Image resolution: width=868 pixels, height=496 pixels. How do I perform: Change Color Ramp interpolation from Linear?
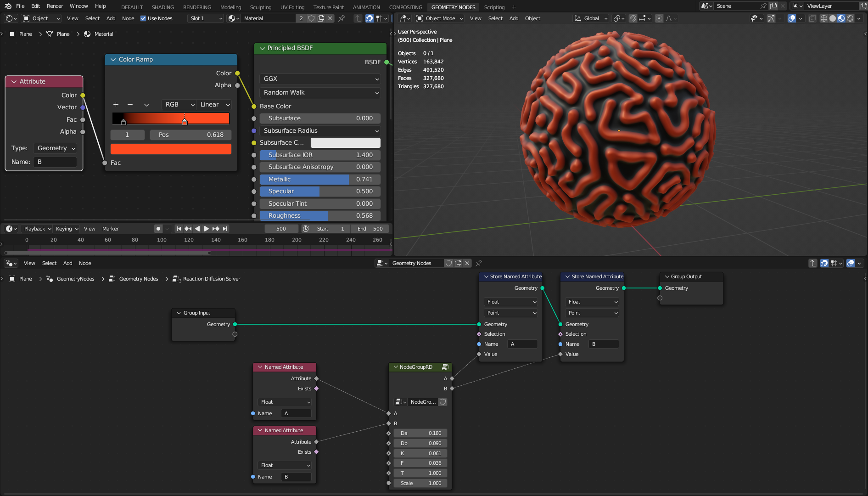tap(214, 104)
